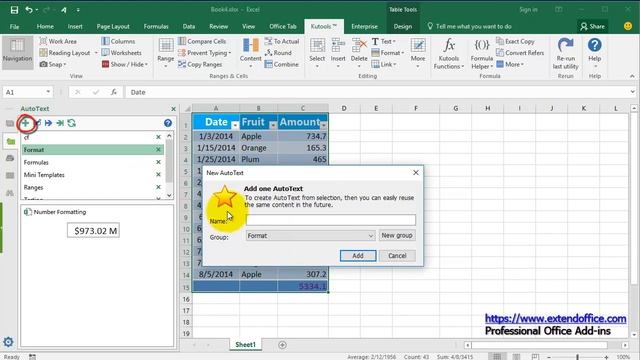This screenshot has height=360, width=640.
Task: Undo the last action
Action: point(29,10)
